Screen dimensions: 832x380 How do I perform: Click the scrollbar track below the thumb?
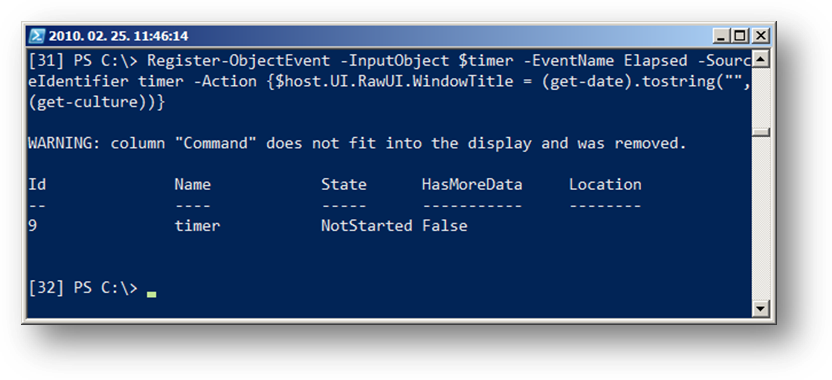tap(760, 218)
